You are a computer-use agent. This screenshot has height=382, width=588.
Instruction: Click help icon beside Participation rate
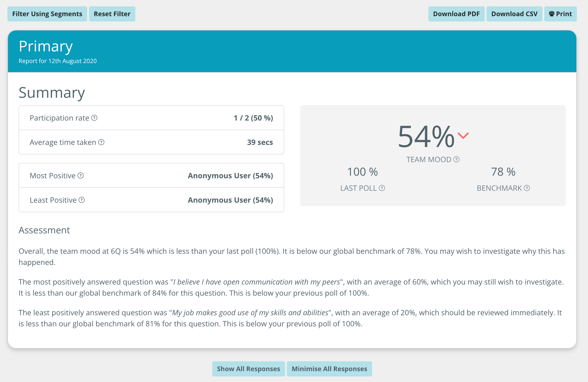coord(94,118)
